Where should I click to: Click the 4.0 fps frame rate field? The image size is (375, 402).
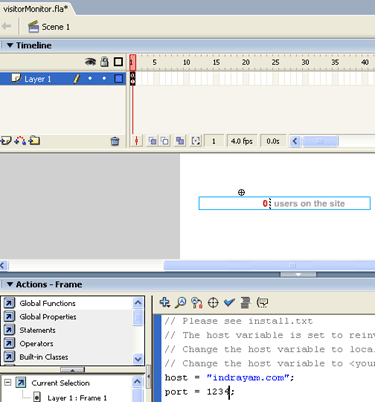[x=242, y=141]
